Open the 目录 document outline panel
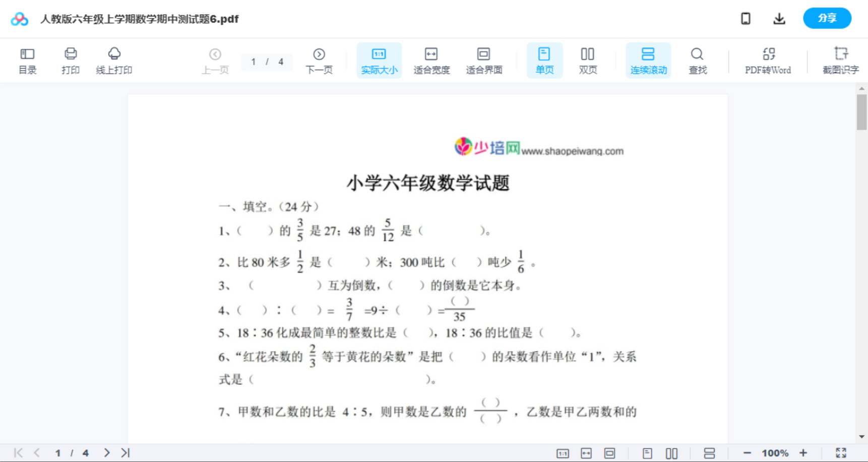Screen dimensions: 868x462 click(27, 60)
